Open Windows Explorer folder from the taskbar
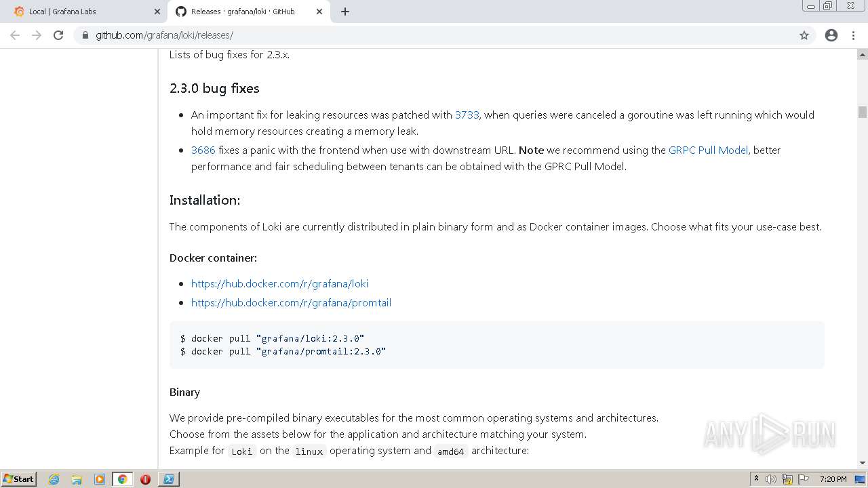 77,479
